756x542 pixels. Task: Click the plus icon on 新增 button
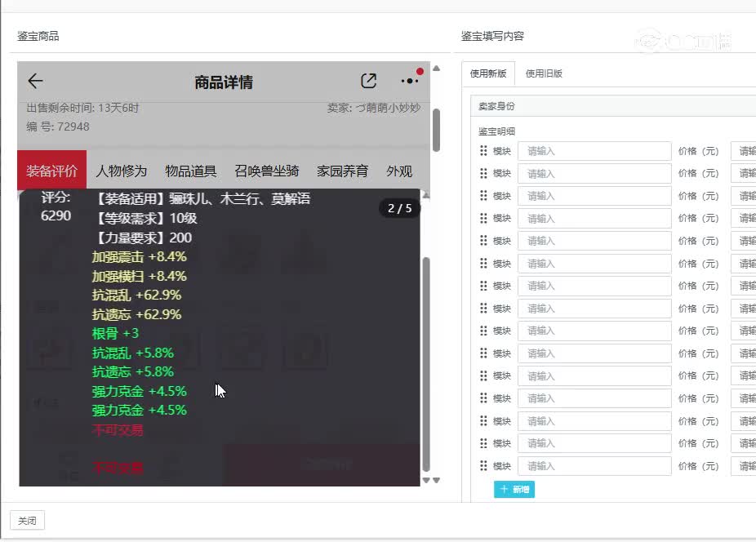504,489
